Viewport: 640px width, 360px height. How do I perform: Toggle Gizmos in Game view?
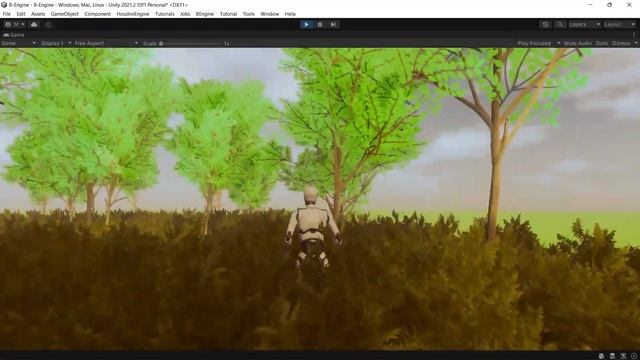[621, 43]
